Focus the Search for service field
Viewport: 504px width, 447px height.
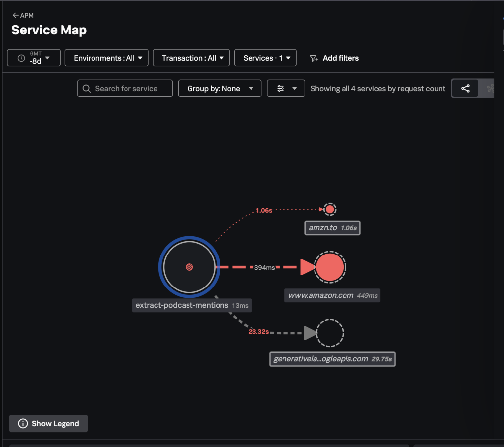coord(126,89)
